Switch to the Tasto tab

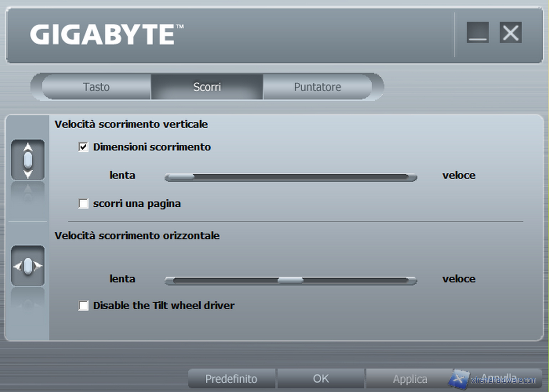96,87
